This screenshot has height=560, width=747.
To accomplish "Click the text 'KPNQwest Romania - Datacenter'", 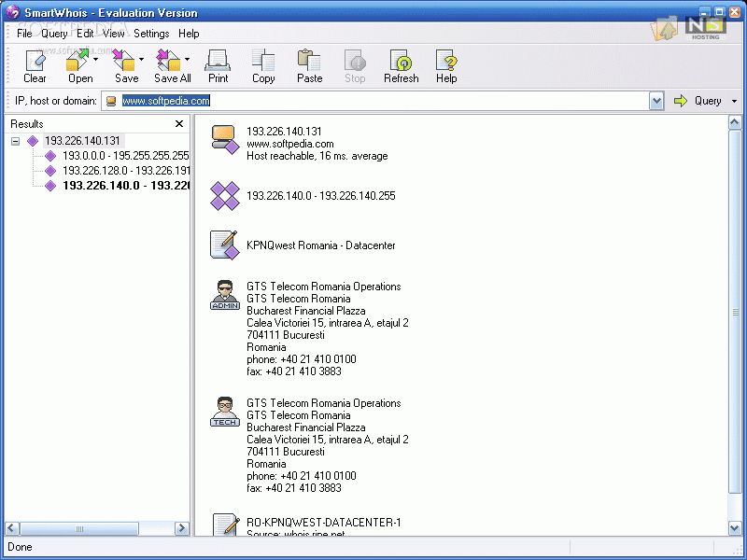I will click(320, 245).
